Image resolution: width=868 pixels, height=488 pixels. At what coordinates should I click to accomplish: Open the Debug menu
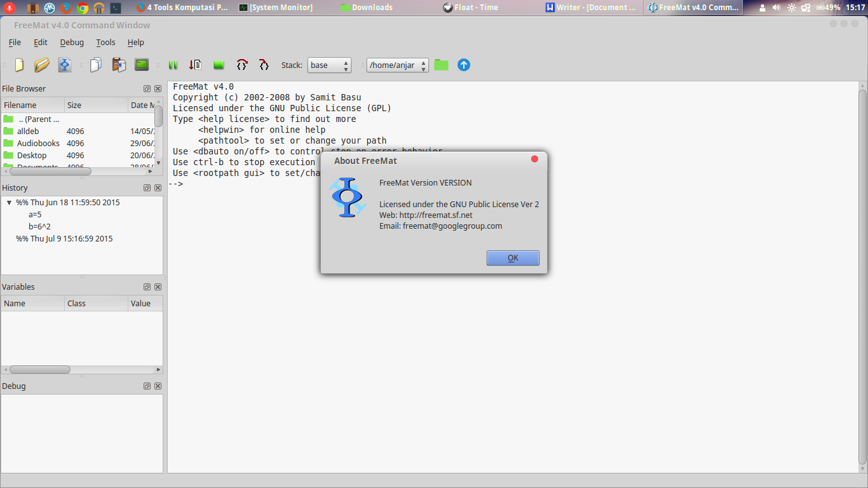pos(71,42)
